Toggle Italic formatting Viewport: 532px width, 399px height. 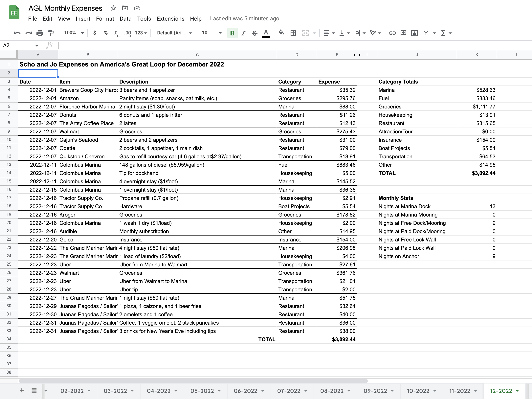(x=243, y=33)
